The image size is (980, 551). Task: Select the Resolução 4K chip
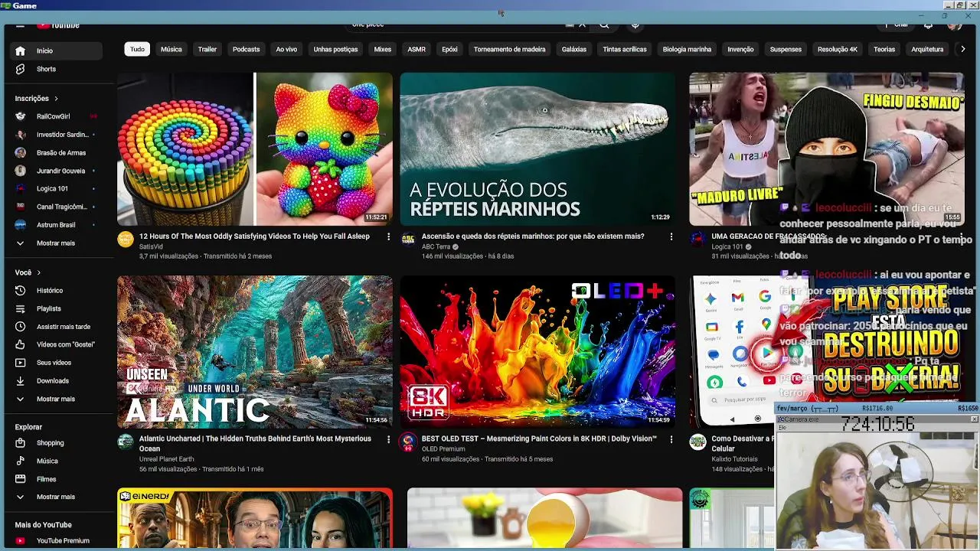(838, 49)
